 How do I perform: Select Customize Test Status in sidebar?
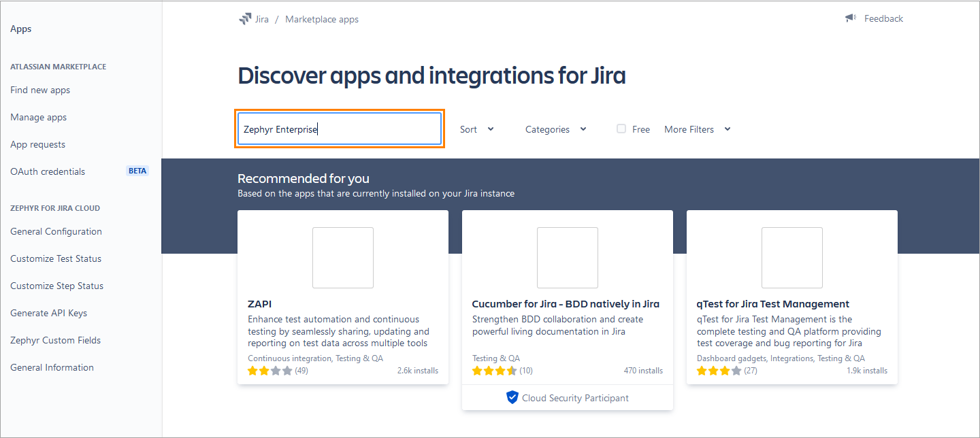[x=56, y=258]
